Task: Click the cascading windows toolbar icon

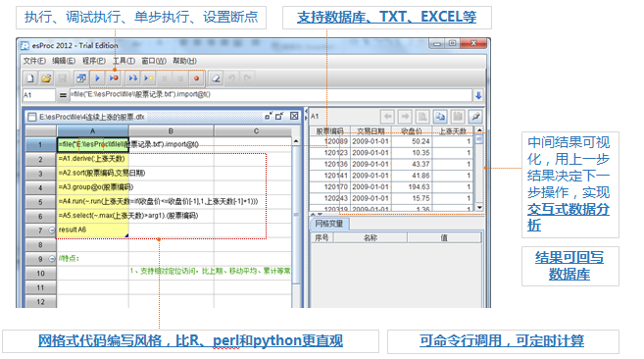Action: (81, 77)
